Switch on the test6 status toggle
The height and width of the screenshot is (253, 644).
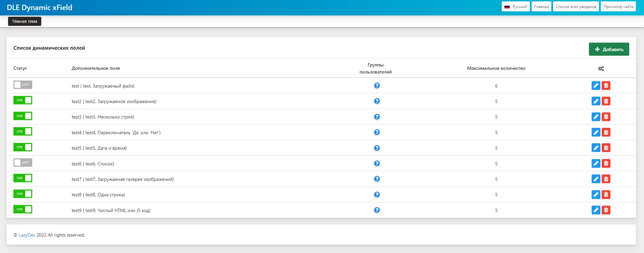(23, 163)
